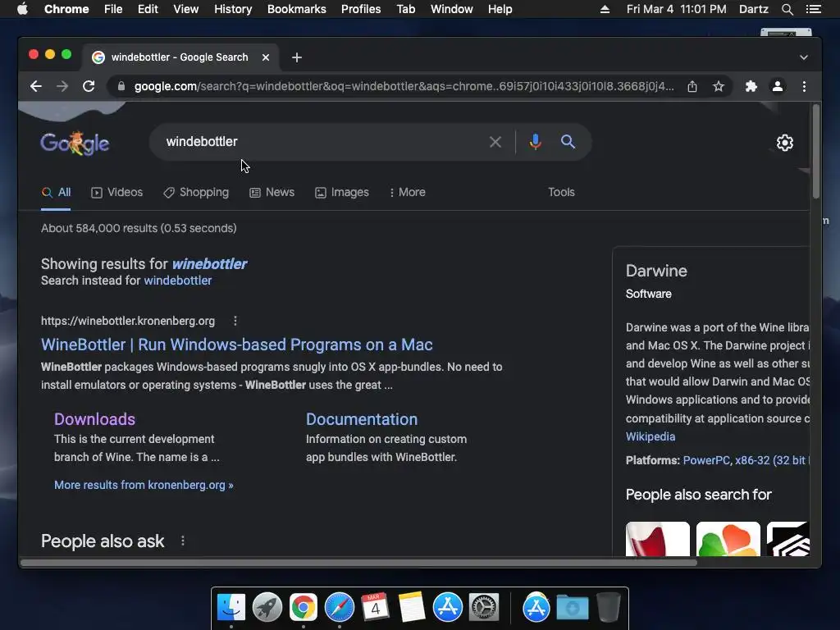
Task: Click the horizontal scrollbar at window bottom
Action: point(359,563)
